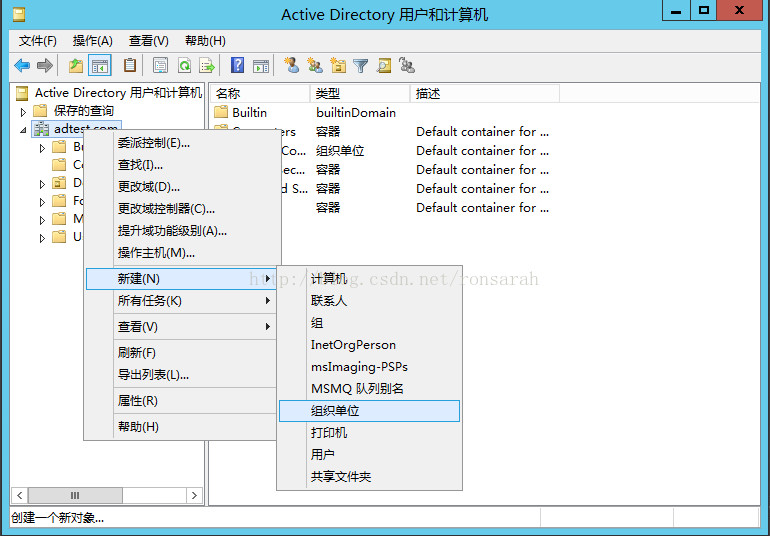Select 打印机 in the New submenu
This screenshot has width=770, height=536.
click(x=369, y=433)
